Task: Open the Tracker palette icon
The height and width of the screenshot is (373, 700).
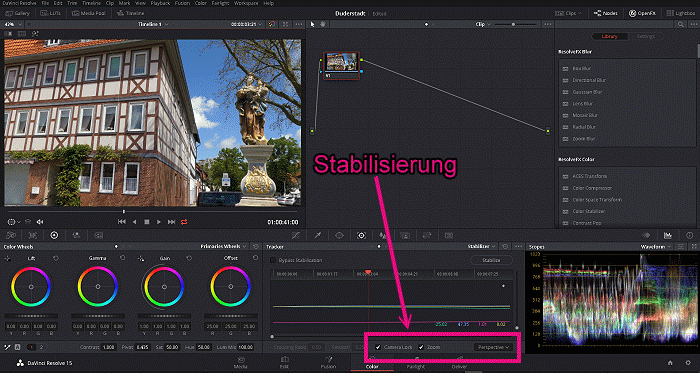Action: (x=361, y=235)
